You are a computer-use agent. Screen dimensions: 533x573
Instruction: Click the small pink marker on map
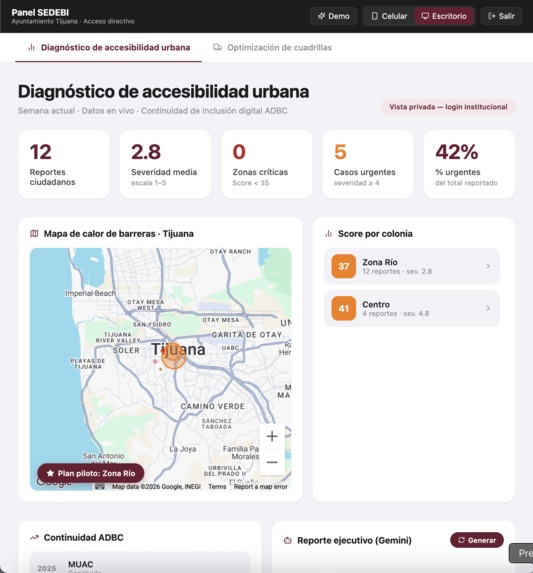pyautogui.click(x=155, y=361)
